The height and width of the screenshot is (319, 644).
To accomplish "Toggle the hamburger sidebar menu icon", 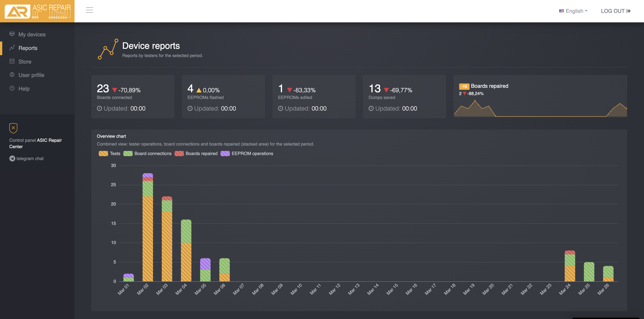I will 89,10.
